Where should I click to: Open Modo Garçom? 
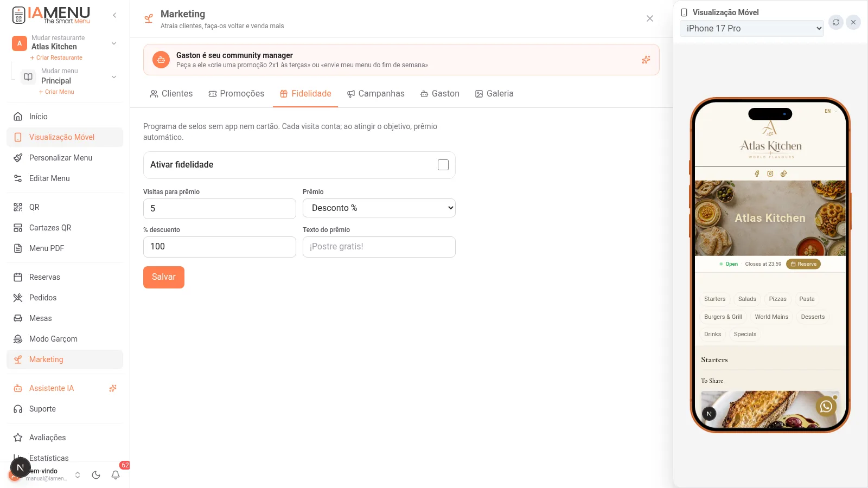pos(65,339)
